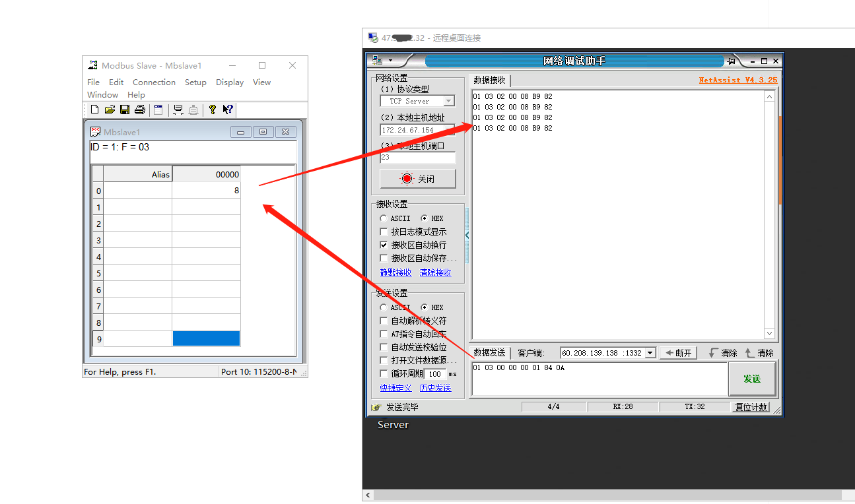This screenshot has height=504, width=855.
Task: Click the status icon beside 发送完毕
Action: coord(376,408)
